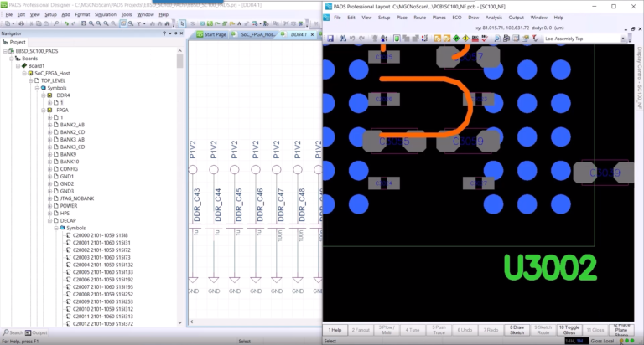644x345 pixels.
Task: Select C20004 2101-1059 symbol in tree
Action: pos(102,265)
